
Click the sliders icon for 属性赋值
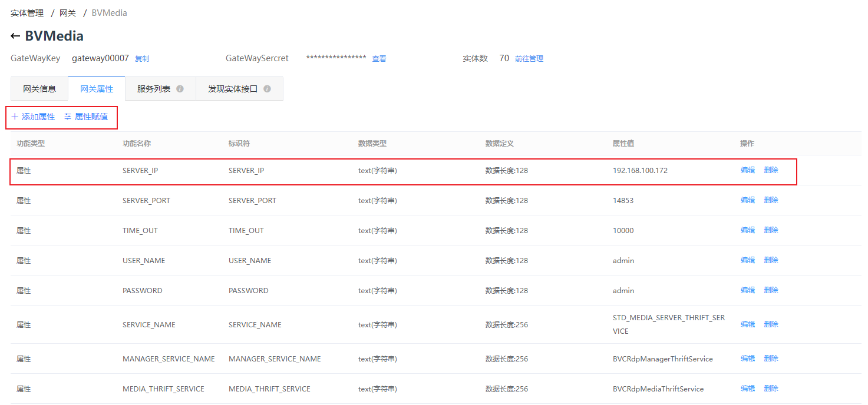pos(68,117)
